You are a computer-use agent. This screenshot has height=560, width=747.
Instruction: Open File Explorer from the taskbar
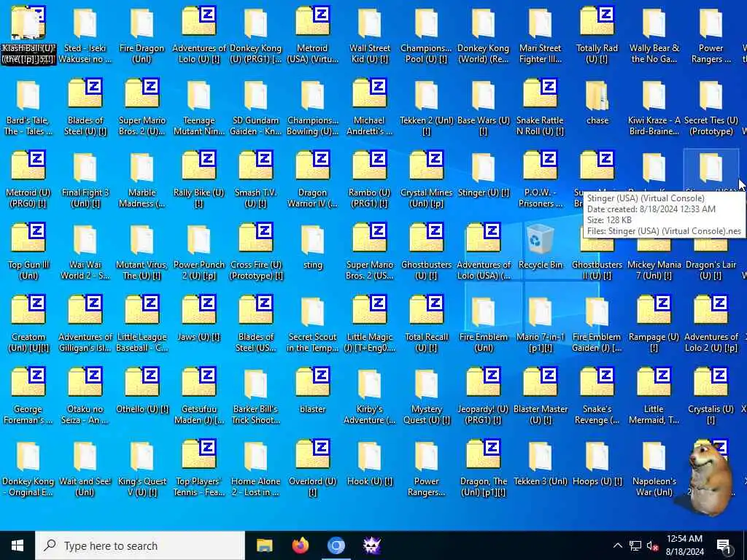click(264, 545)
